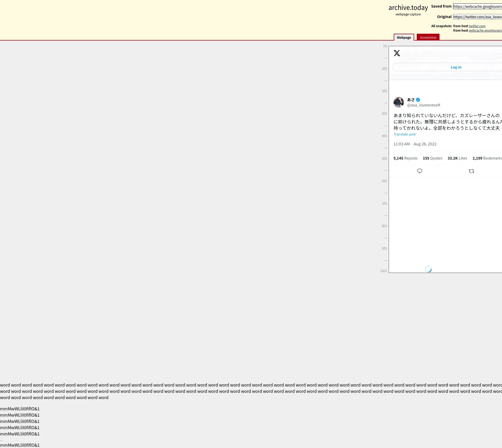Click the あさ profile avatar picture
Image resolution: width=502 pixels, height=448 pixels.
[x=398, y=102]
